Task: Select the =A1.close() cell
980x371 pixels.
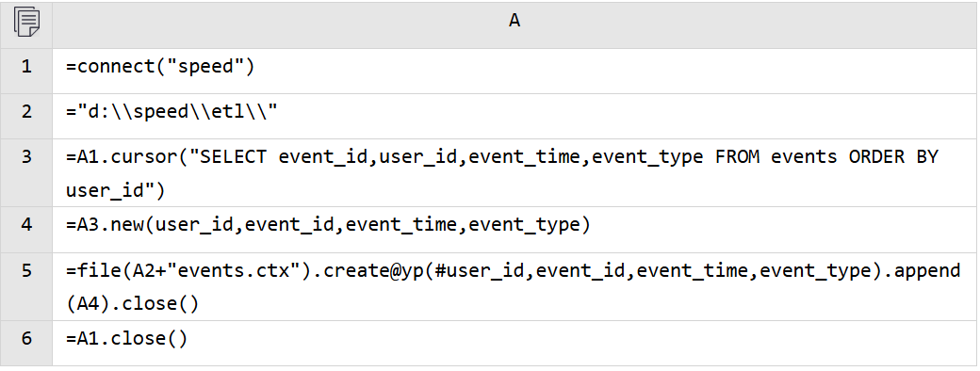Action: point(514,343)
